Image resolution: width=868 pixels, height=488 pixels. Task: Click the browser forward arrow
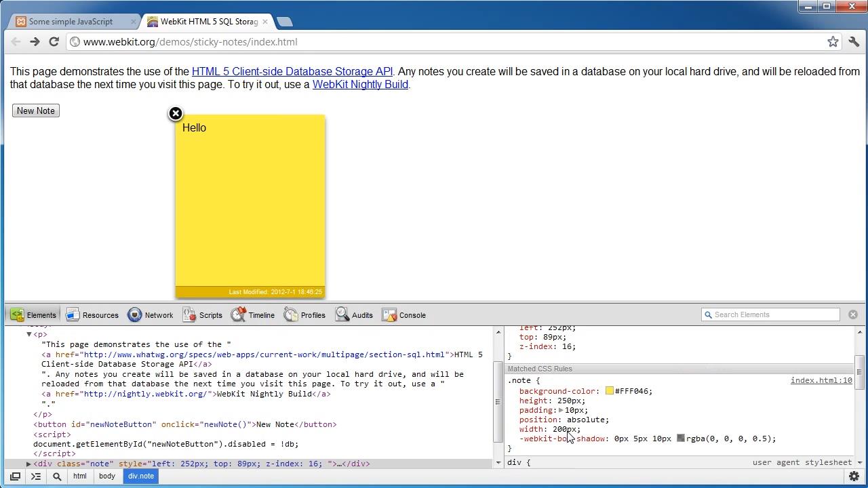tap(35, 42)
